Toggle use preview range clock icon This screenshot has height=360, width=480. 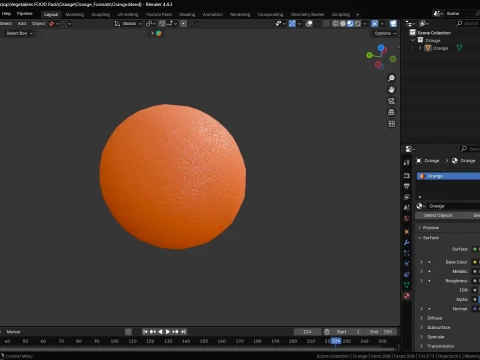327,332
